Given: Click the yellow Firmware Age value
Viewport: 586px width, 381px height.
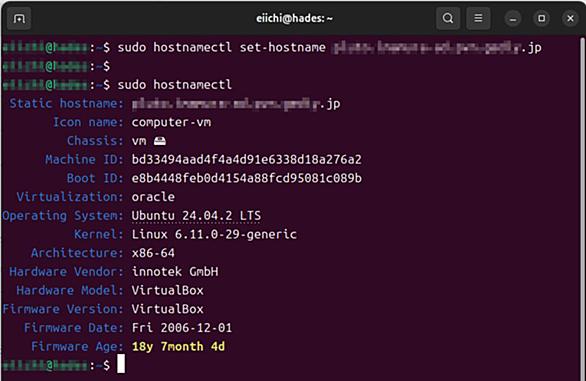Looking at the screenshot, I should (178, 347).
